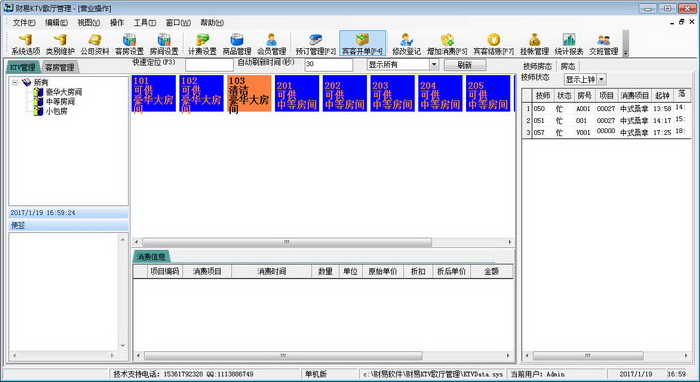This screenshot has height=382, width=700.
Task: Select room tile 205
Action: point(488,93)
